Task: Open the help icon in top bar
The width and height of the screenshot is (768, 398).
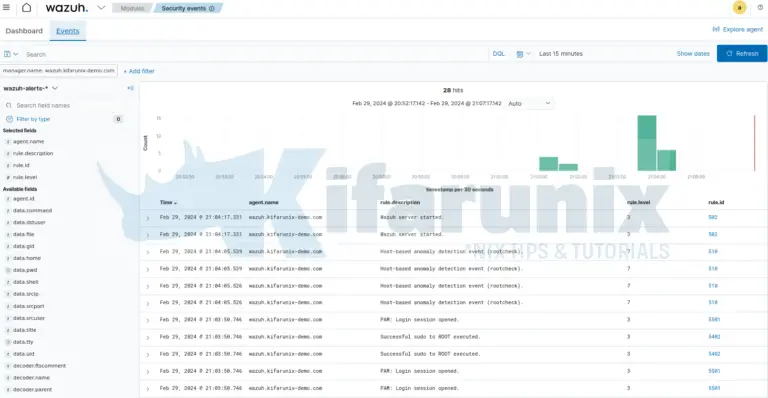Action: coord(760,7)
